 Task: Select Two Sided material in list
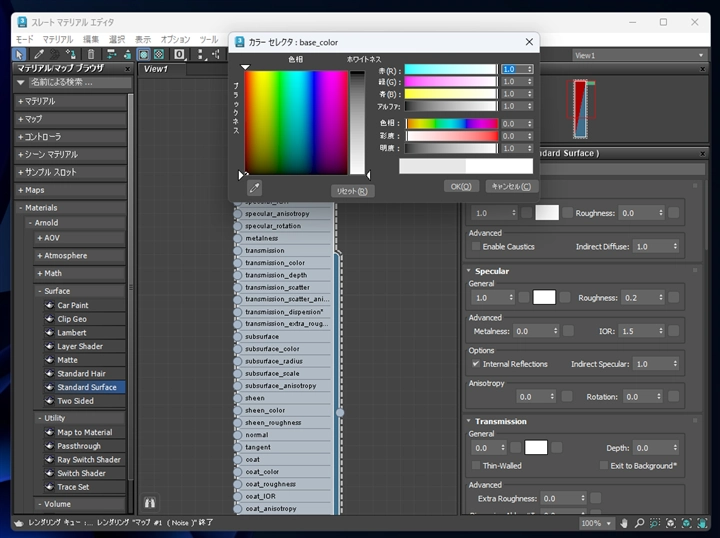click(84, 401)
